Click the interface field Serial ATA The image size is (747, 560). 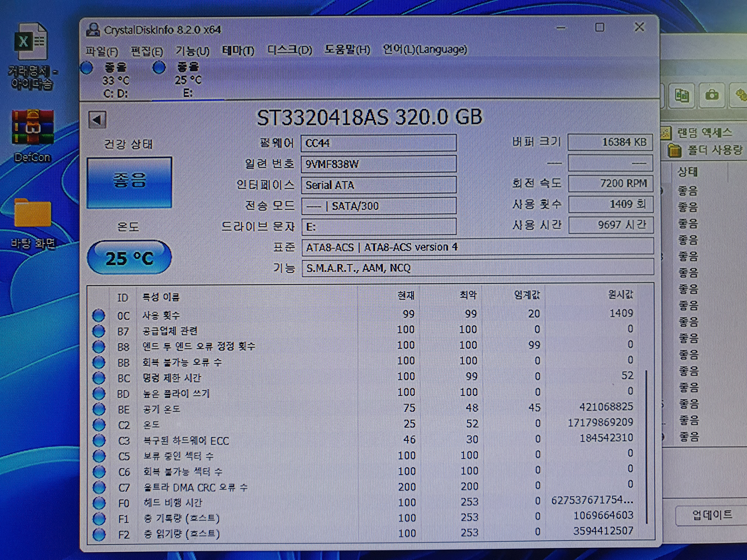click(x=379, y=185)
